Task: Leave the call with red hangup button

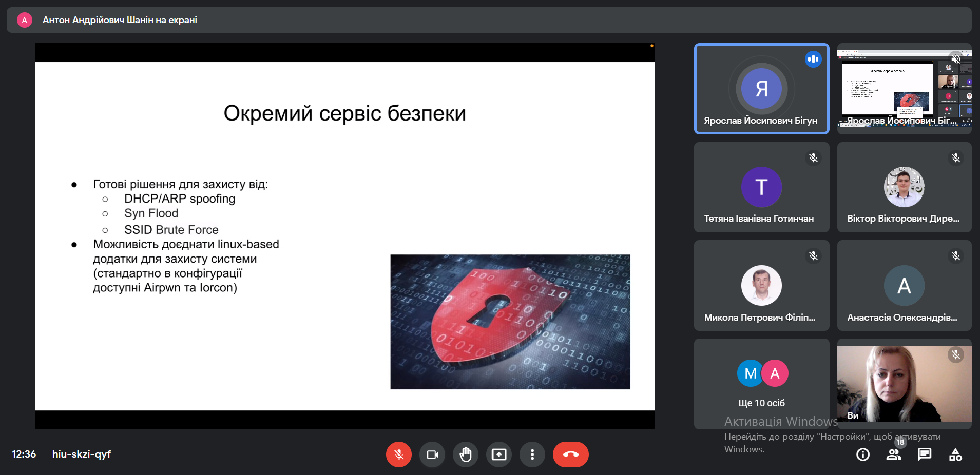Action: click(571, 454)
